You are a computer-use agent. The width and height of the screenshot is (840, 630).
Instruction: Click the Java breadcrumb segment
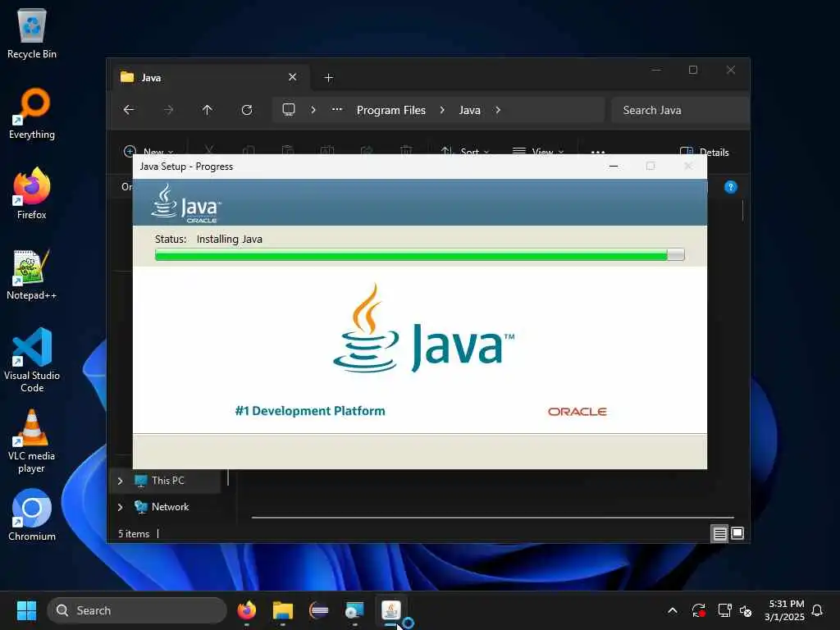point(470,110)
